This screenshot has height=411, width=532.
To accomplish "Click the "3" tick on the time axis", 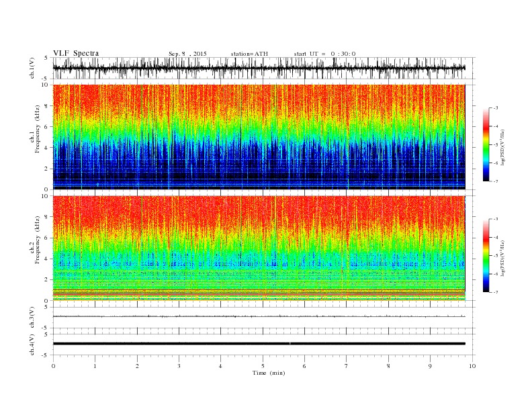I will coord(179,366).
